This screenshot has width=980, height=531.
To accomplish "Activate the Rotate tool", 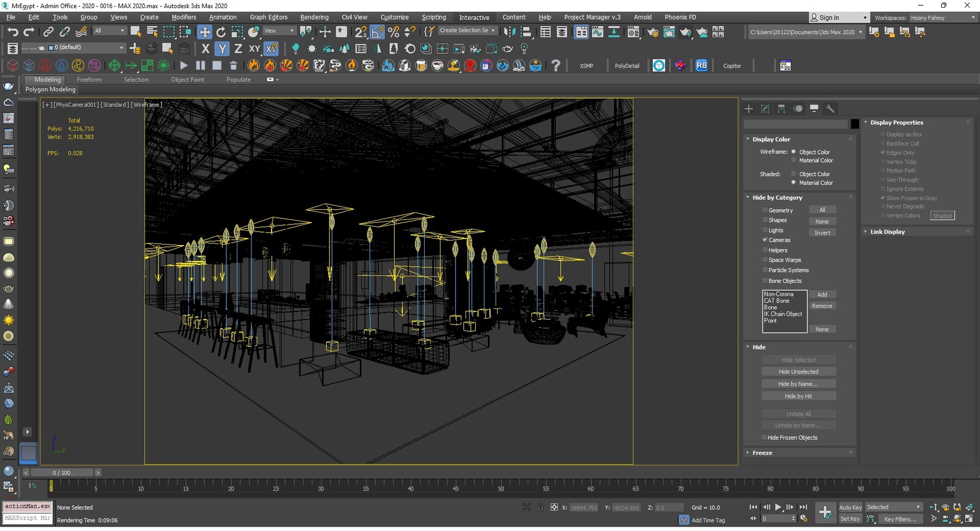I will [221, 32].
